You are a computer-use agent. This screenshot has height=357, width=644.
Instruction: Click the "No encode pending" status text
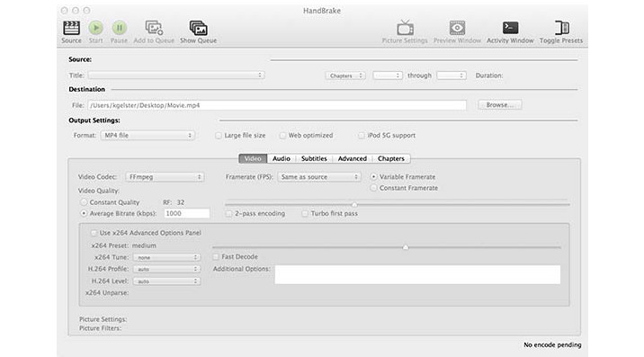coord(552,344)
